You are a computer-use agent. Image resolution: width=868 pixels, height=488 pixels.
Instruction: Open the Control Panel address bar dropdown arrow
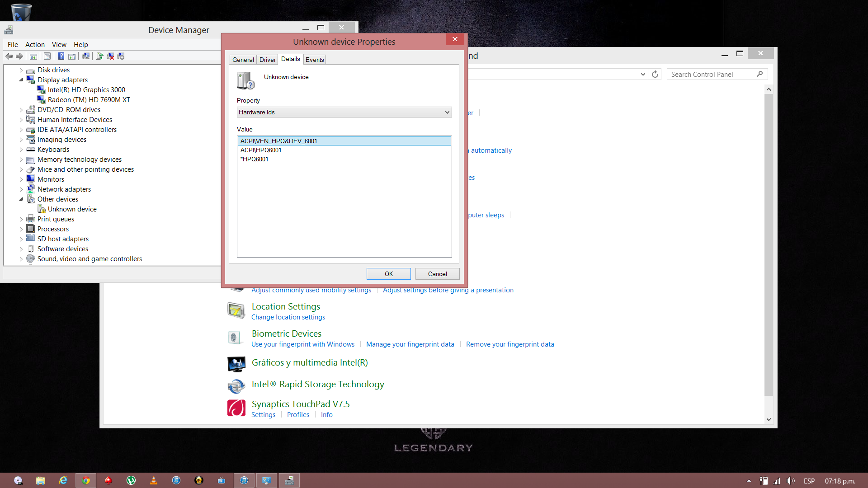[643, 74]
